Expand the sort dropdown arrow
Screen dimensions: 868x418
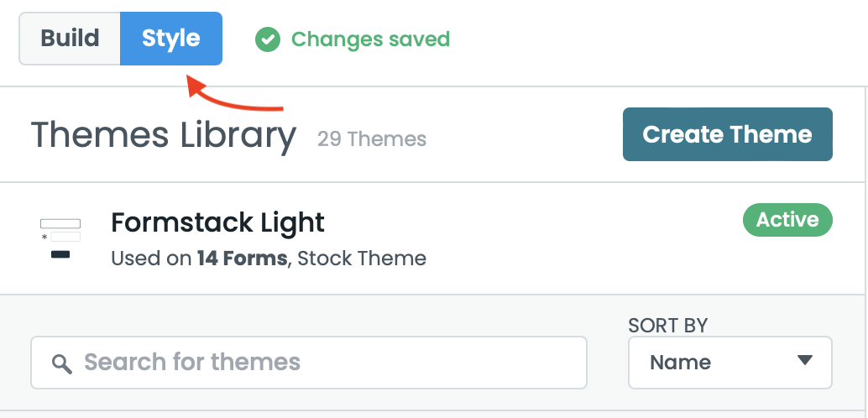tap(805, 361)
